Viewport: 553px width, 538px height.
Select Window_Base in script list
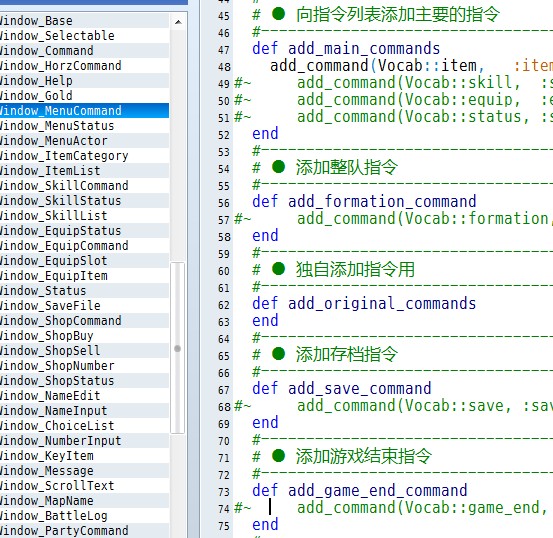(84, 21)
